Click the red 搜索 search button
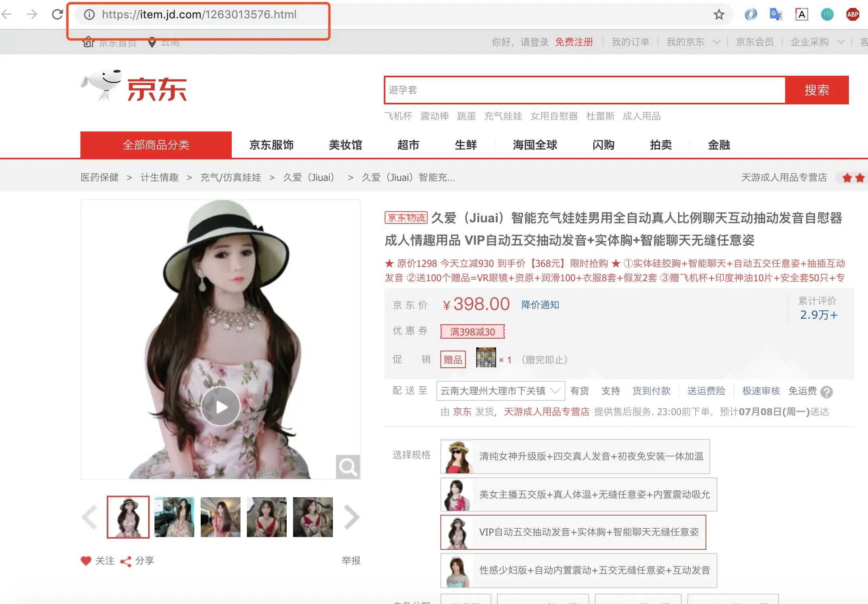The image size is (868, 604). [817, 90]
